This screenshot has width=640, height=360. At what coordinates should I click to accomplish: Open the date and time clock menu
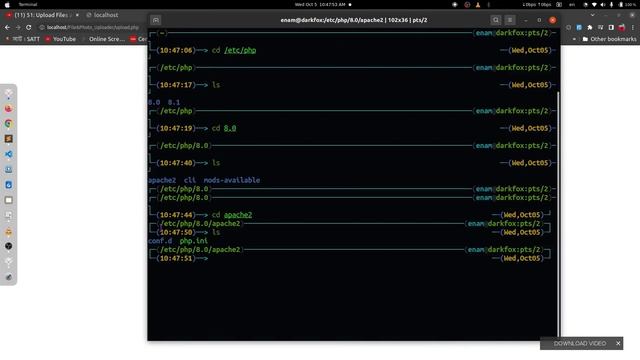coord(320,4)
